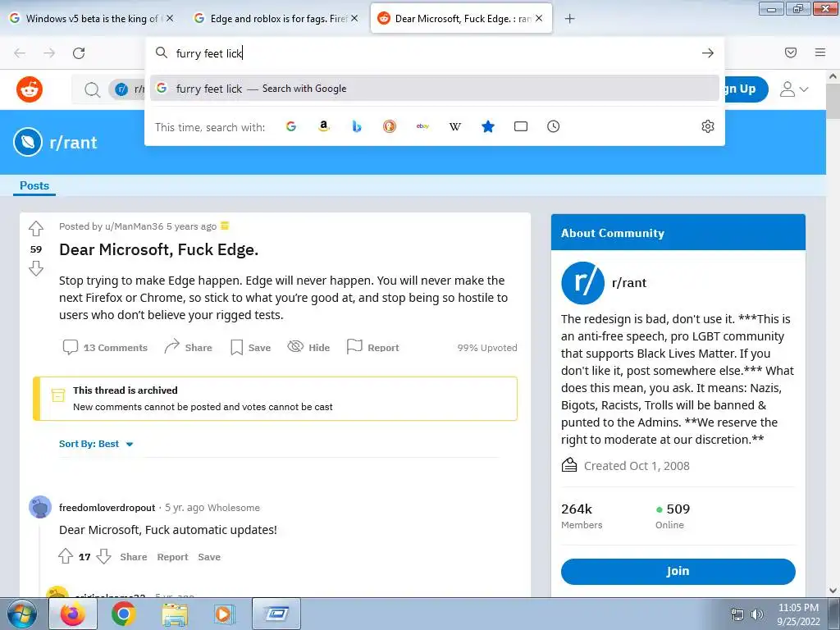Click the Reddit logo
This screenshot has height=630, width=840.
(x=30, y=89)
